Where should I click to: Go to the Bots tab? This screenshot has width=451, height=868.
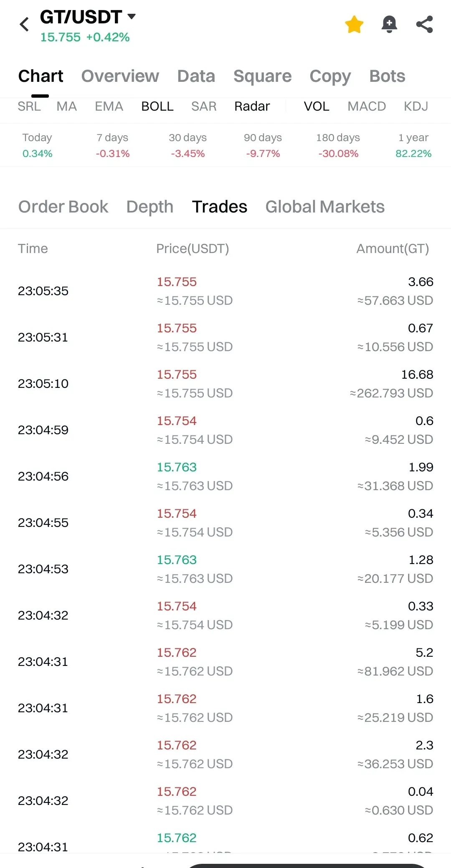[x=387, y=76]
